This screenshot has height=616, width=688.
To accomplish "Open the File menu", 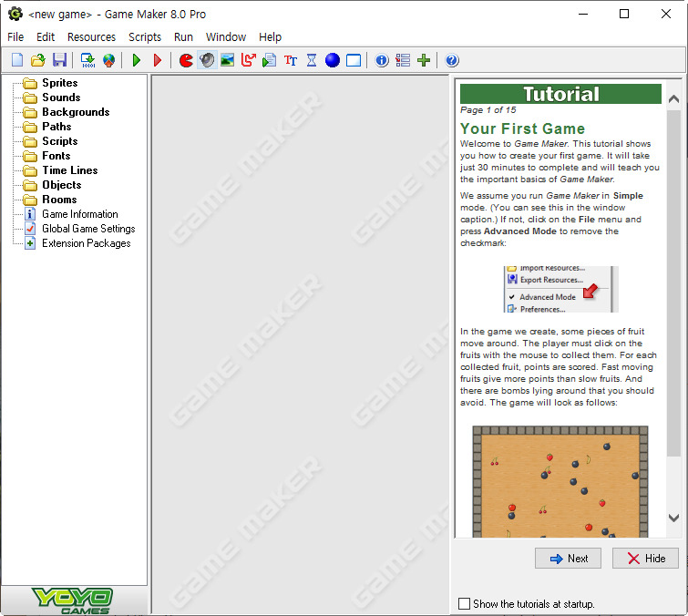I will (15, 36).
